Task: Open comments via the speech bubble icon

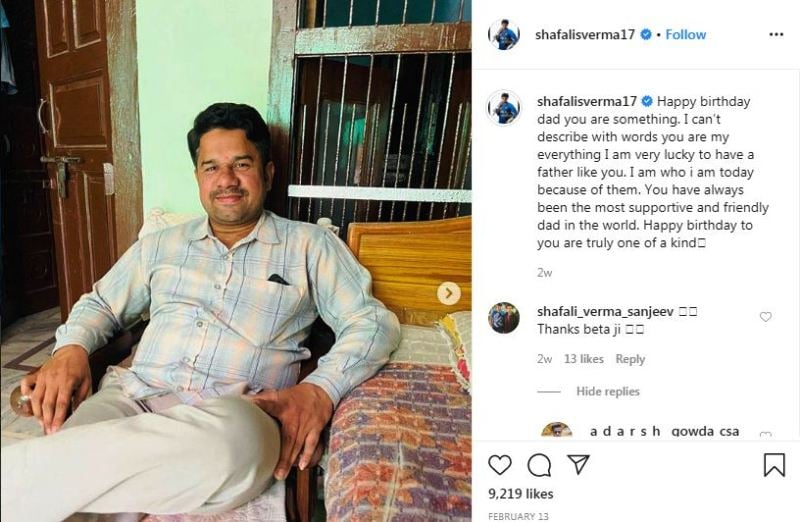Action: 539,465
